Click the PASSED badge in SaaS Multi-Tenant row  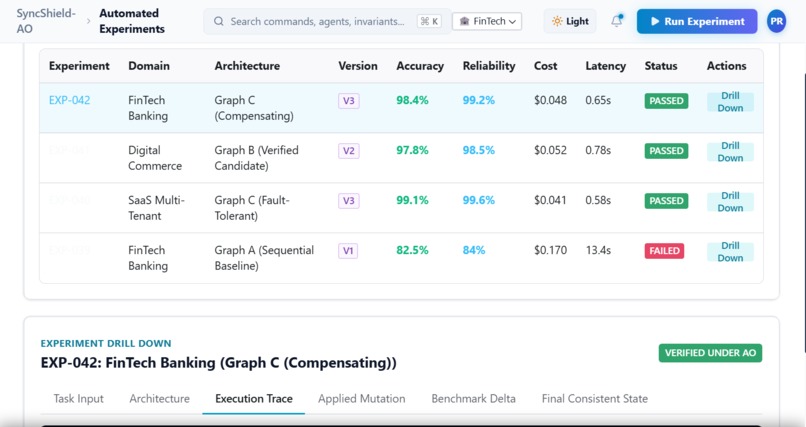pos(666,200)
